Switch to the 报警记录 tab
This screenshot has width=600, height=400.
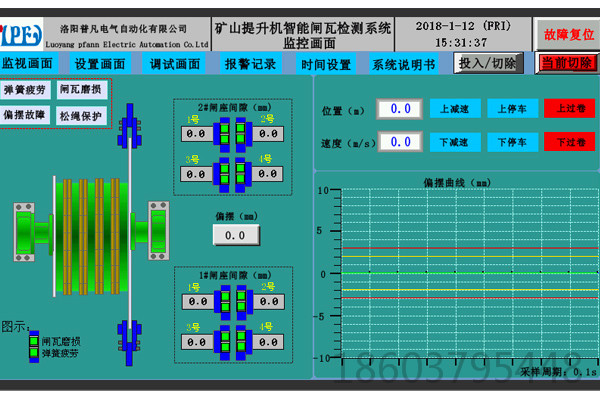coord(250,64)
